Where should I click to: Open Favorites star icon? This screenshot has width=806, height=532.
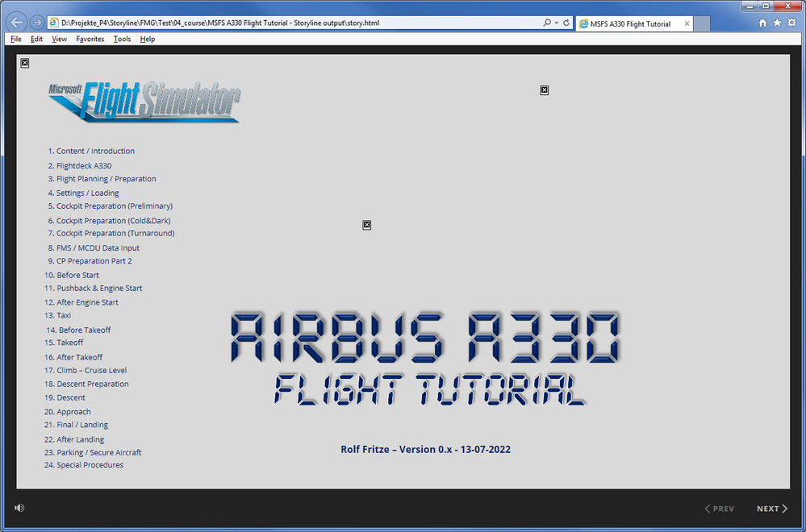click(x=777, y=23)
